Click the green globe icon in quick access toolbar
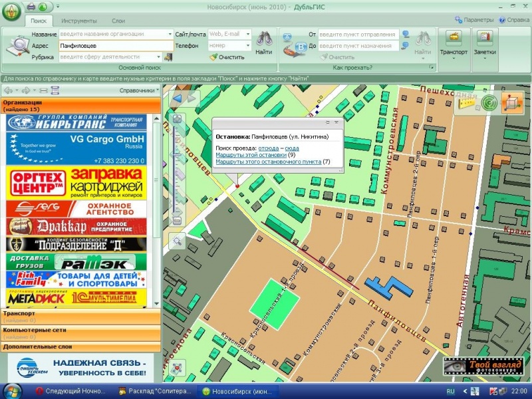 (43, 7)
